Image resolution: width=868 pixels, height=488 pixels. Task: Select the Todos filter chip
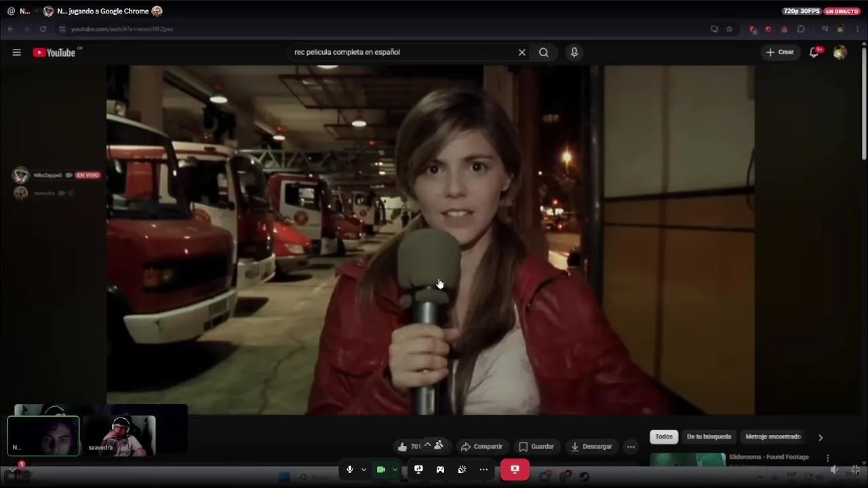(x=664, y=437)
